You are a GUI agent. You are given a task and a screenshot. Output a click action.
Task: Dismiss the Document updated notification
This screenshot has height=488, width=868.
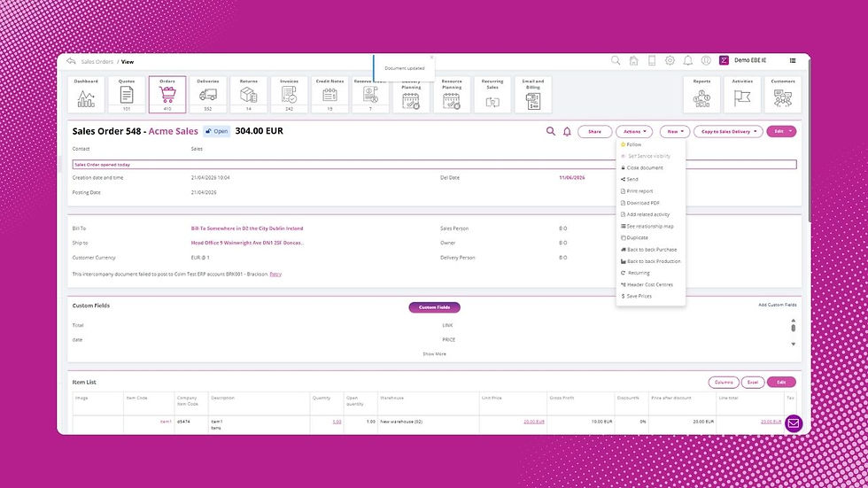(432, 58)
